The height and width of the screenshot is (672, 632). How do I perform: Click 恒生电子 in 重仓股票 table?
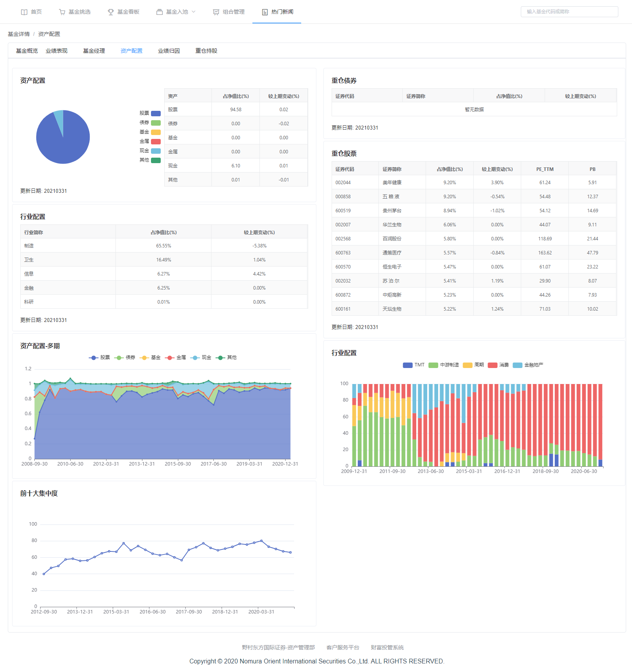(392, 267)
